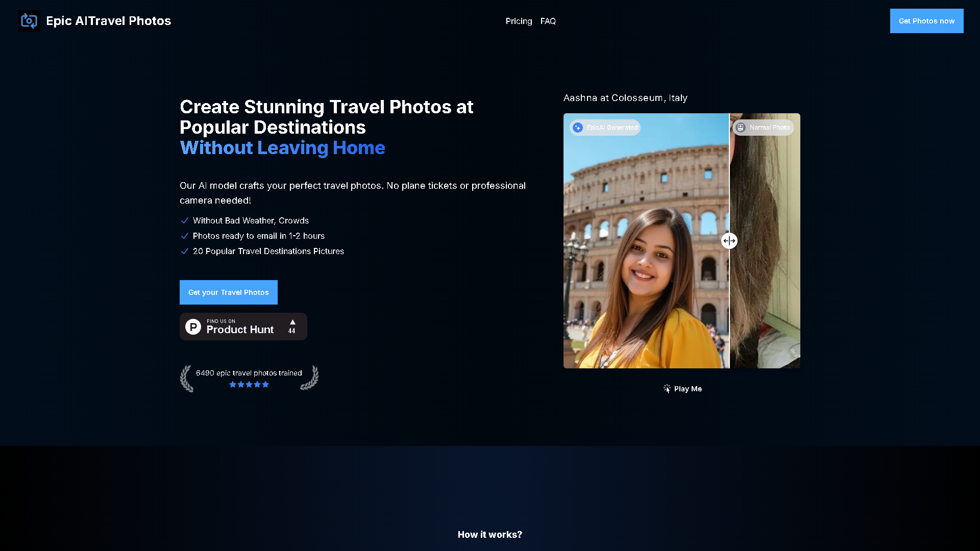This screenshot has height=551, width=980.
Task: Click the sparkle icon on EpicAI Generated badge
Action: pos(577,128)
